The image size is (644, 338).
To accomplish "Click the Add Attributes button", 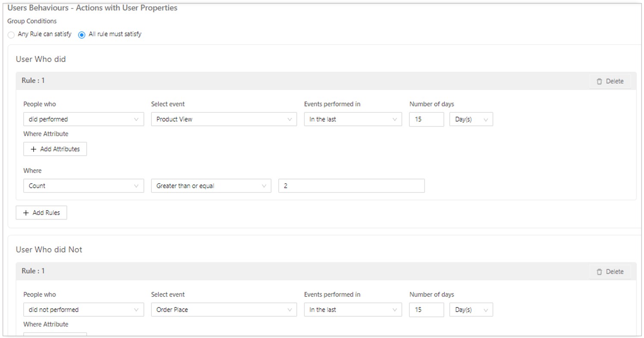I will (55, 149).
